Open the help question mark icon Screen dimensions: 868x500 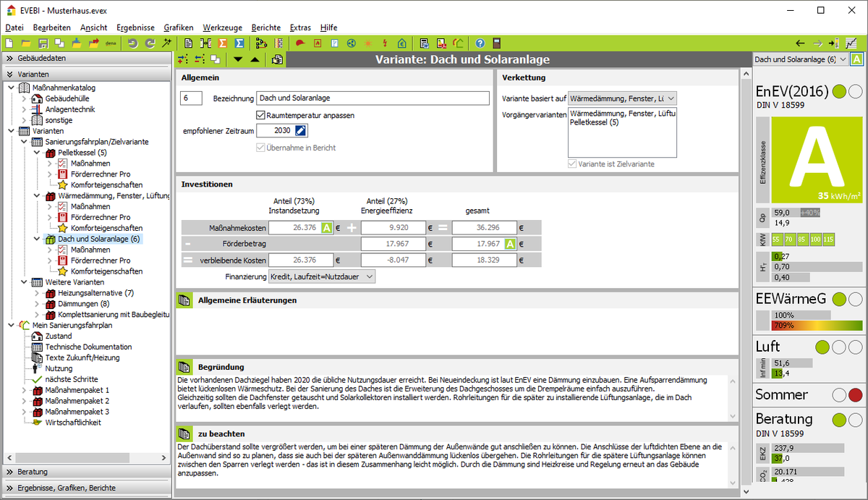point(480,43)
